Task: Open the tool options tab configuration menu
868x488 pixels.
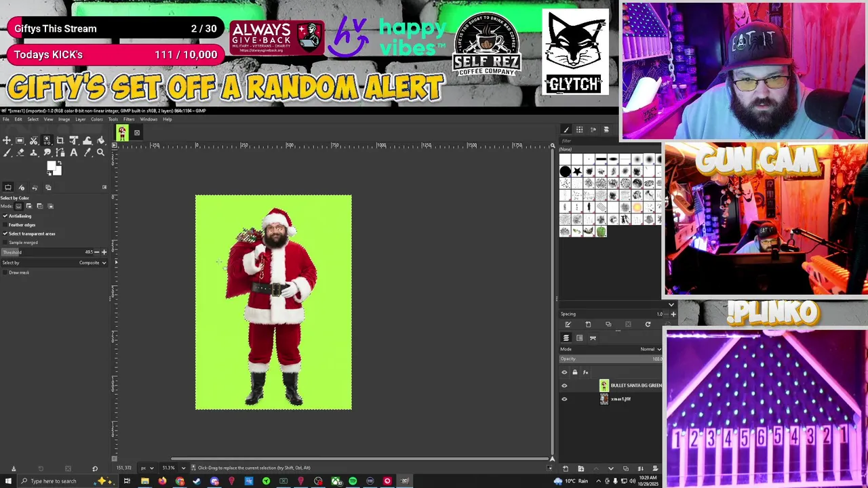Action: click(x=104, y=187)
